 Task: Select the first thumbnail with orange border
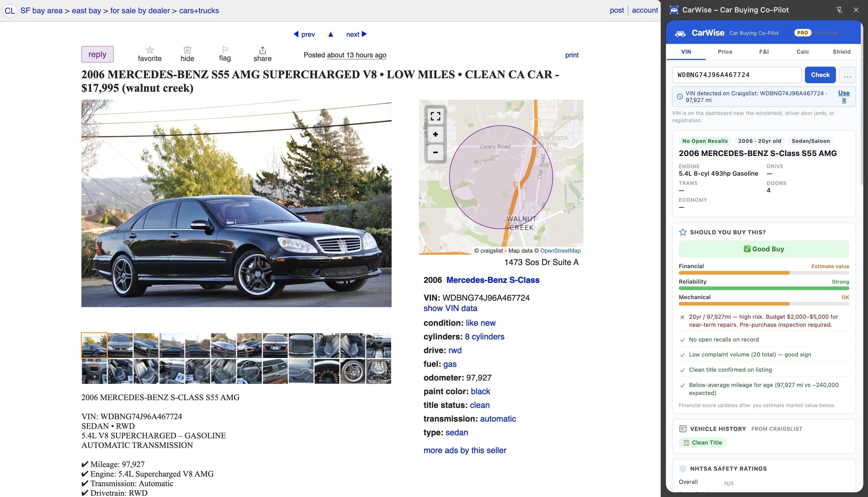(94, 345)
